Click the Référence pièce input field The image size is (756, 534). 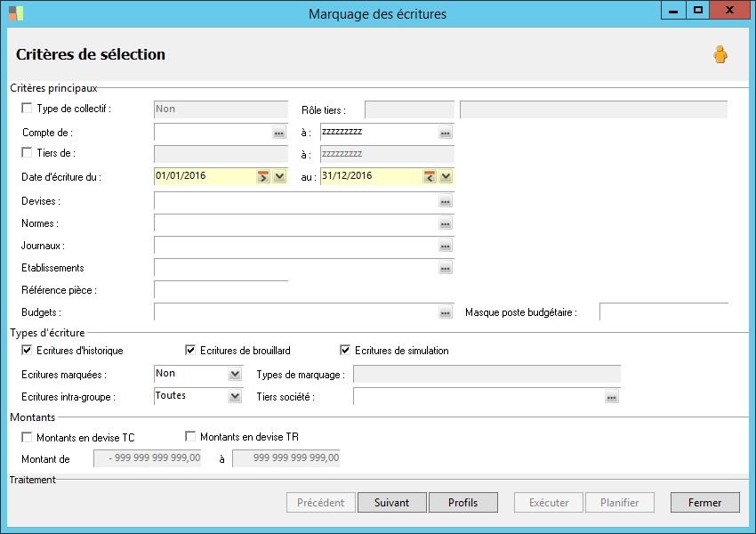(221, 290)
